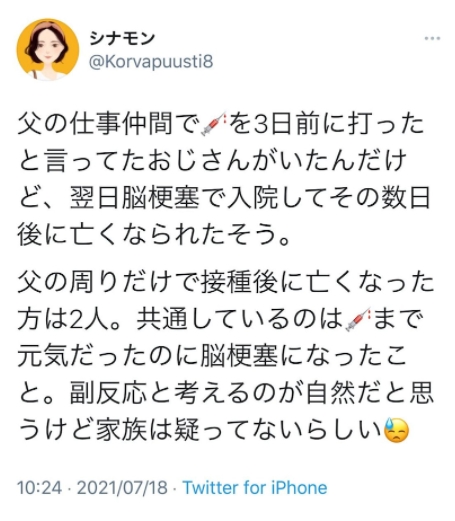The height and width of the screenshot is (521, 455).
Task: Click the line 後に亡くなられたそう。
Action: (153, 235)
